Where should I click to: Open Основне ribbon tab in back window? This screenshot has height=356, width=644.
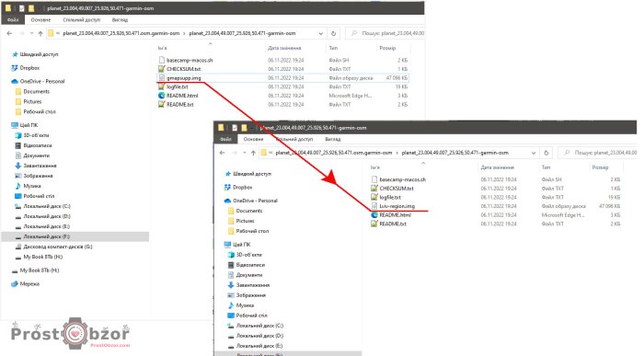point(40,19)
